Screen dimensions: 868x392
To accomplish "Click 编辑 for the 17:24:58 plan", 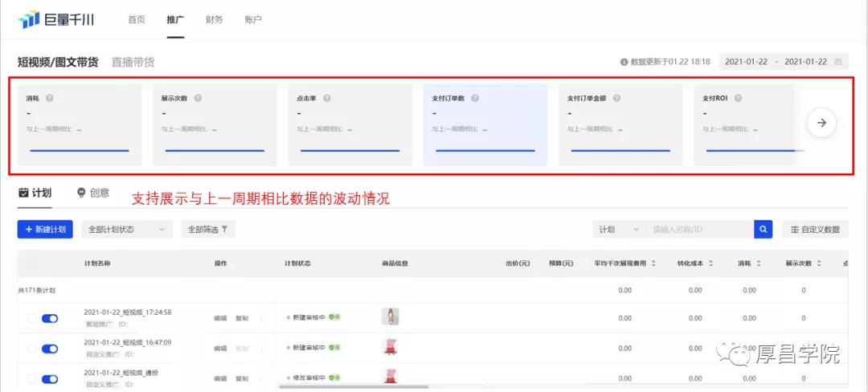I will [x=220, y=318].
